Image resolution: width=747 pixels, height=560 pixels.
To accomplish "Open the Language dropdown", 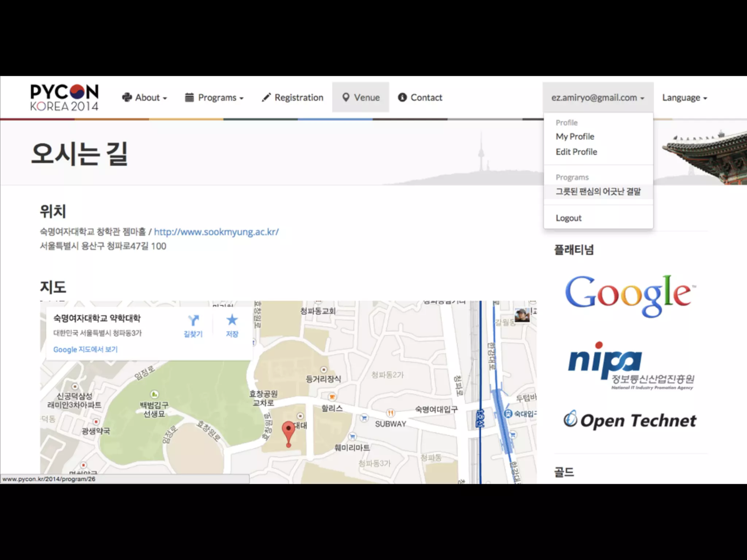I will pos(684,98).
